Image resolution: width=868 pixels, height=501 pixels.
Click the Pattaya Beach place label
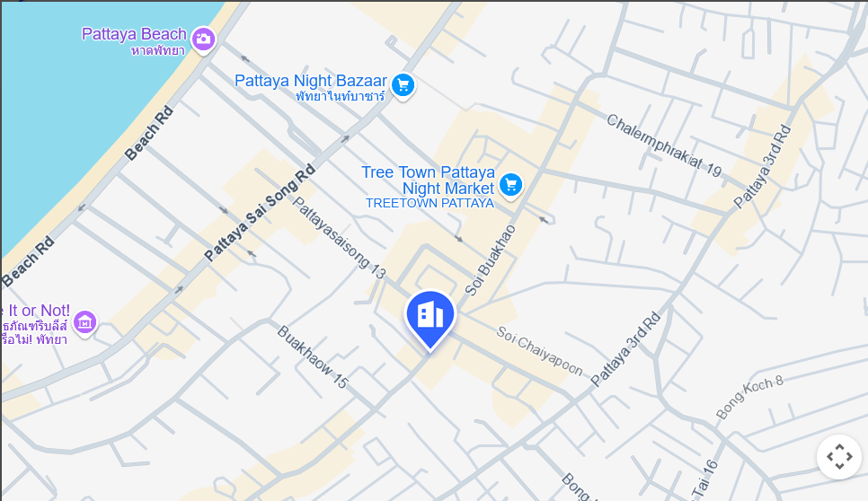click(134, 34)
